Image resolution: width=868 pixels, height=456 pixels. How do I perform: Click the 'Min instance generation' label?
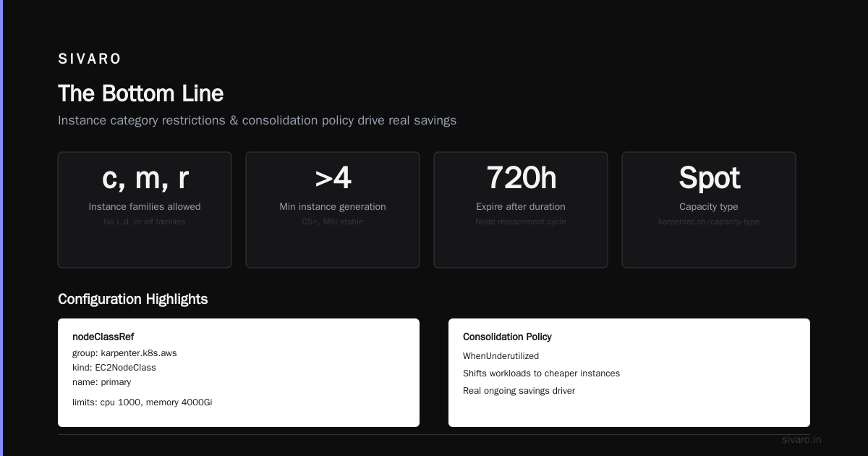pyautogui.click(x=333, y=207)
